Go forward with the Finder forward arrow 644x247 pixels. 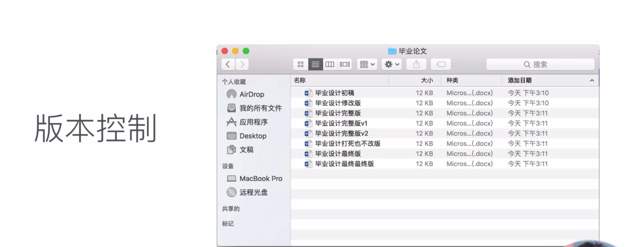(242, 64)
